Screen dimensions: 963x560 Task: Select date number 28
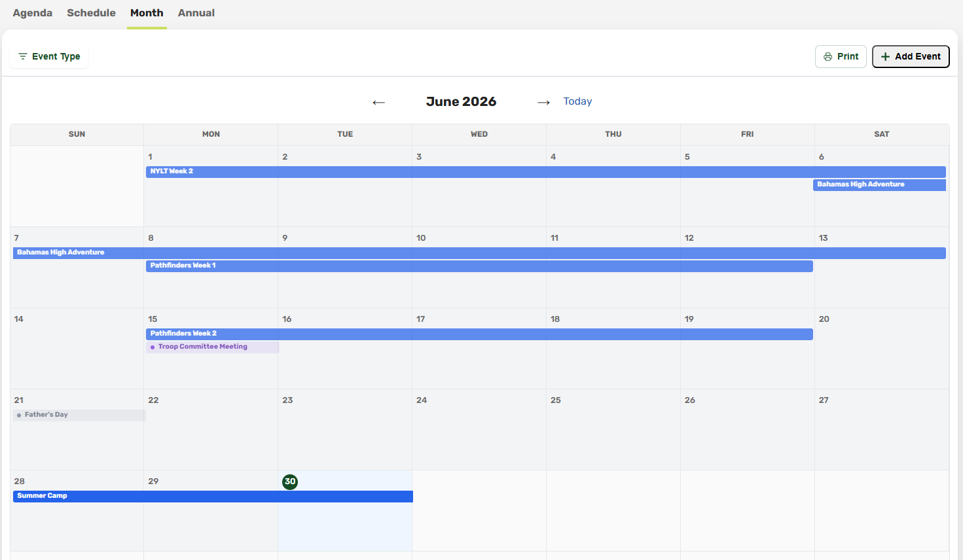[x=19, y=481]
